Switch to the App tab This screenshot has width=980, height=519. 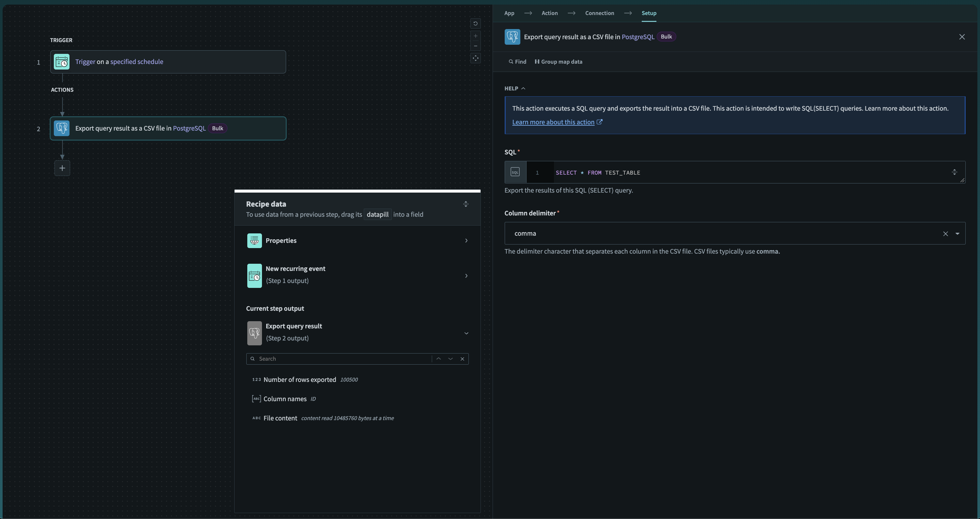509,12
